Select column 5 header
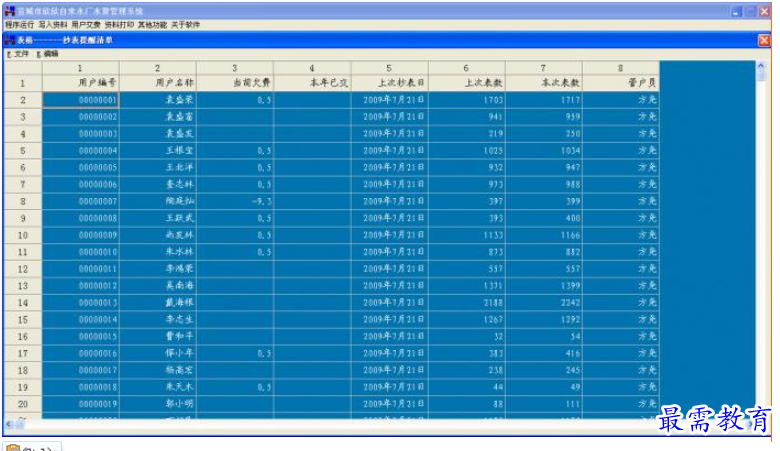Screen dimensions: 780x451 (389, 68)
